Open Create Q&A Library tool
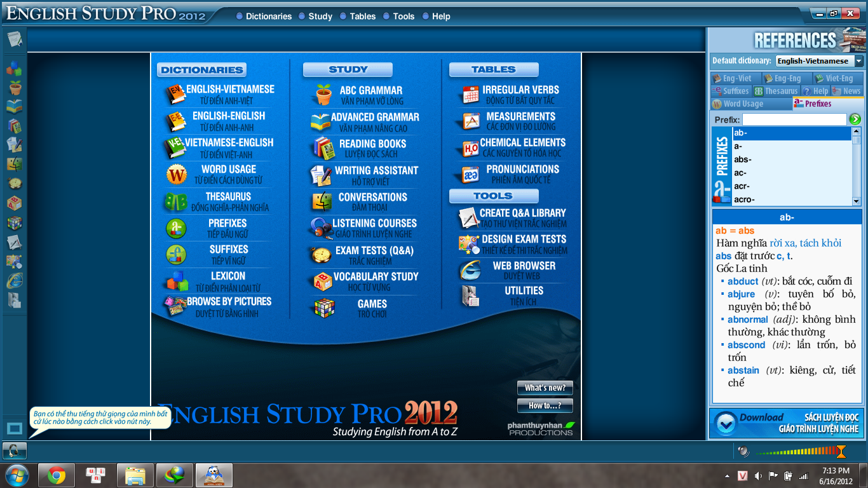The height and width of the screenshot is (488, 868). [x=512, y=218]
